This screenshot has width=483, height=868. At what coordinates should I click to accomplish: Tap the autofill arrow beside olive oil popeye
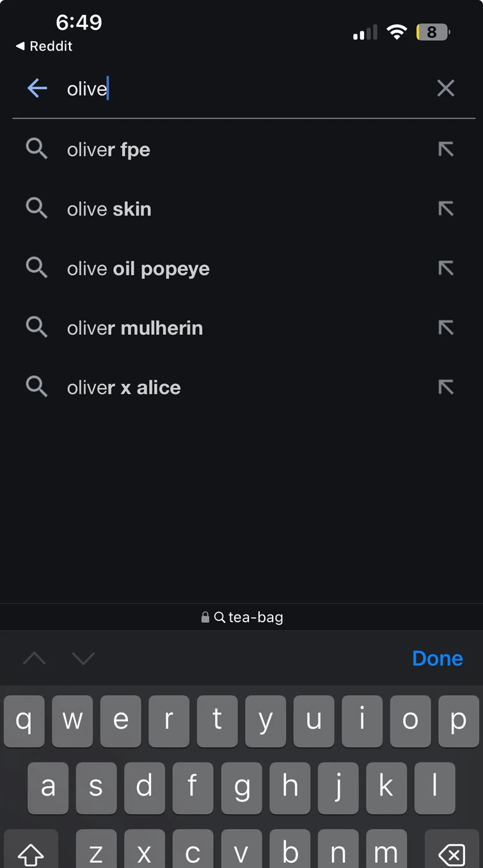[x=446, y=268]
